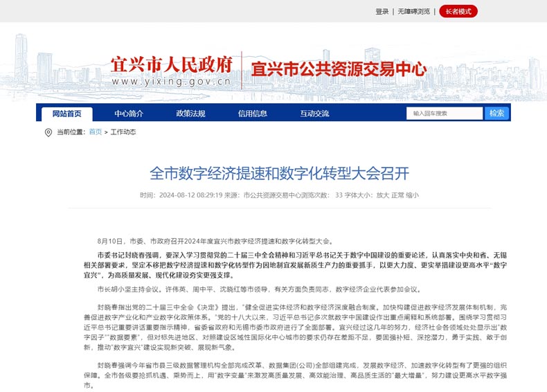Go to 首页 in breadcrumb
The height and width of the screenshot is (392, 547).
(96, 132)
